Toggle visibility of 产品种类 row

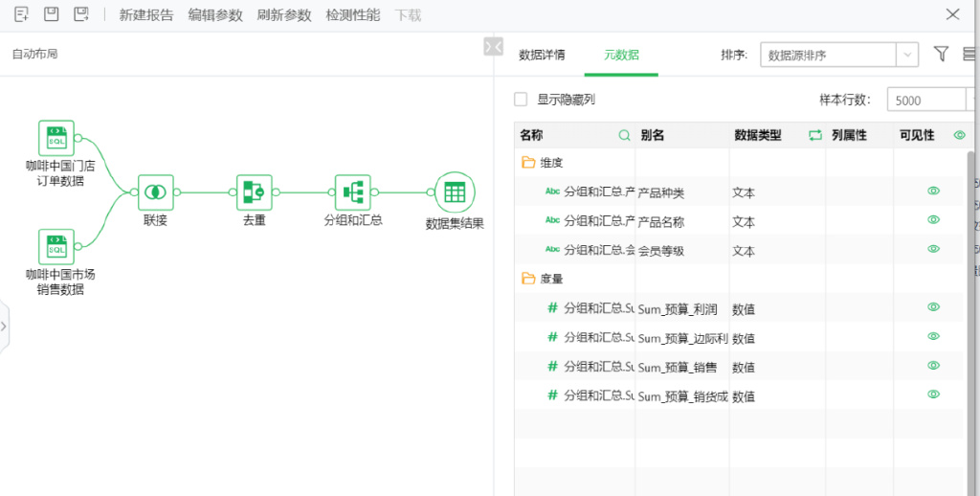933,192
